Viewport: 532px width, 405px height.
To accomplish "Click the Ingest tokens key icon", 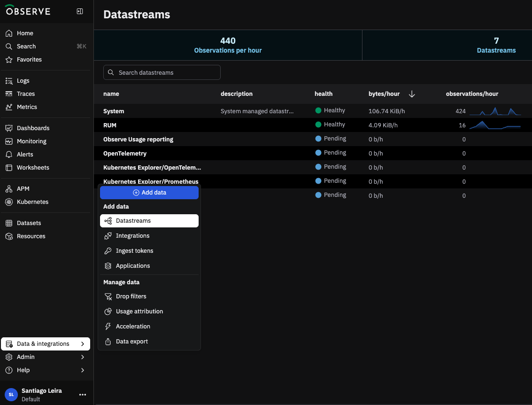I will 108,251.
